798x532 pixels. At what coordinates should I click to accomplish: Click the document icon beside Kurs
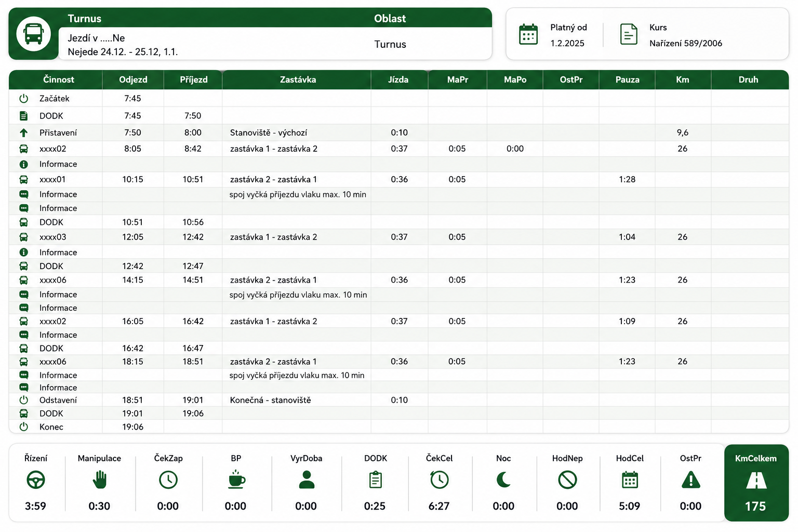coord(629,34)
